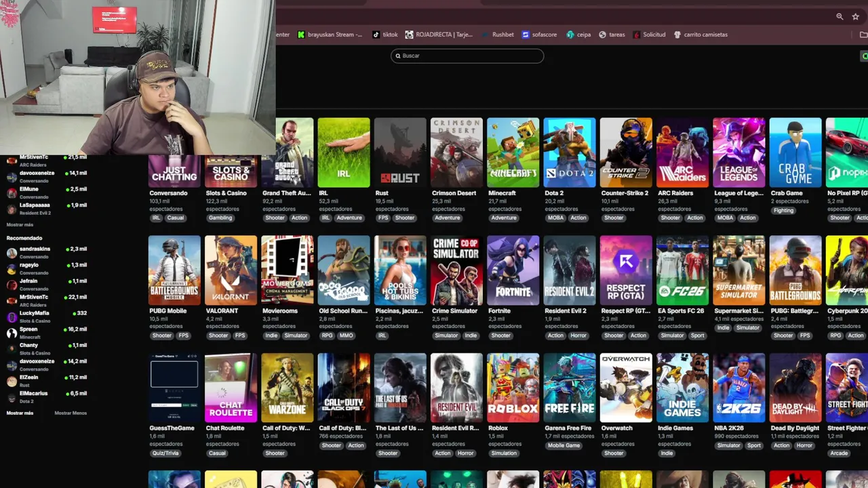Click the Fighting tag under Crab Game

click(x=783, y=210)
